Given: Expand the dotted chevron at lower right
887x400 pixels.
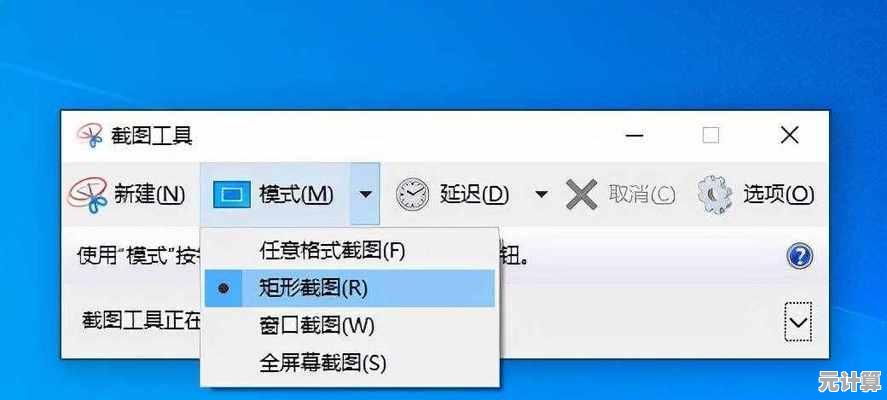Looking at the screenshot, I should coord(798,322).
